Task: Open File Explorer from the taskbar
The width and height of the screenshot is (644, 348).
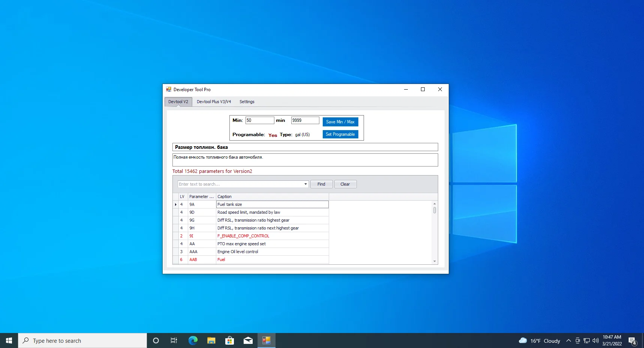Action: (x=211, y=340)
